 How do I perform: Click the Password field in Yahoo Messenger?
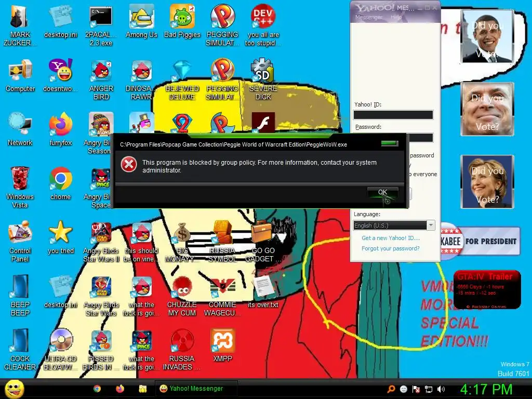[421, 137]
